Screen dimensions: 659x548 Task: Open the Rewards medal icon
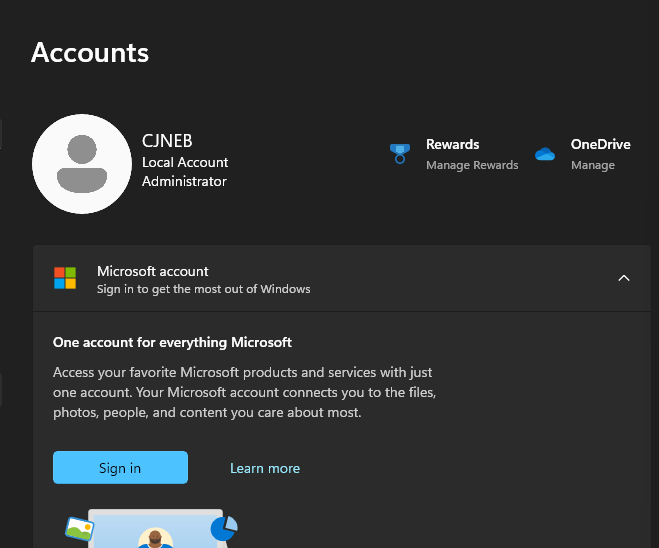pos(400,154)
